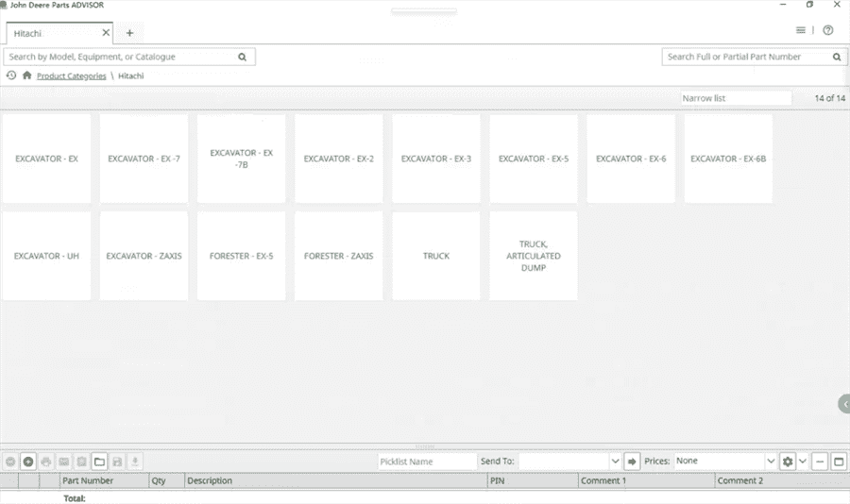Viewport: 850px width, 504px height.
Task: Open a picklist with the folder icon
Action: pos(99,462)
